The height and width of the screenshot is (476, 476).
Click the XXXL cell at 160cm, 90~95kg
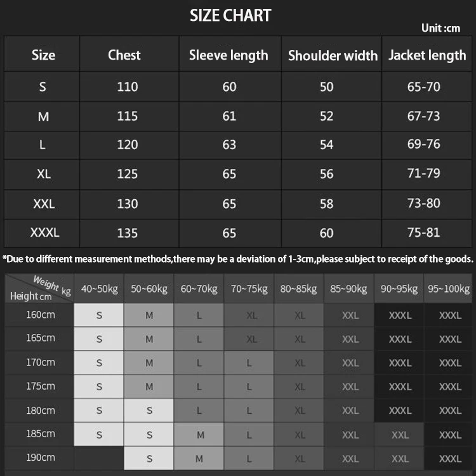tap(399, 315)
